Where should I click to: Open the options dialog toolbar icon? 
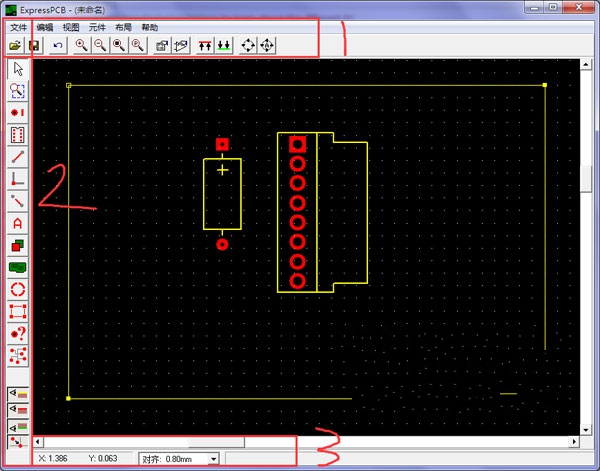tap(162, 46)
